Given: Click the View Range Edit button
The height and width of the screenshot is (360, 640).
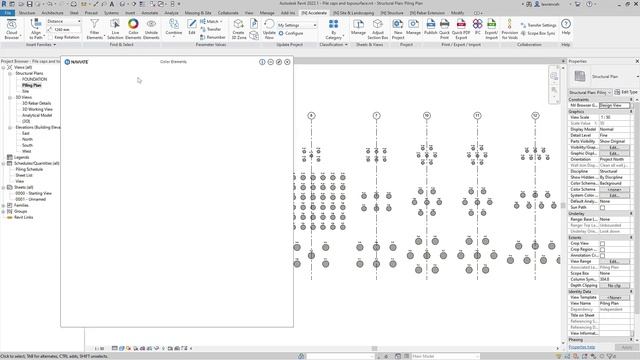Looking at the screenshot, I should pyautogui.click(x=614, y=261).
